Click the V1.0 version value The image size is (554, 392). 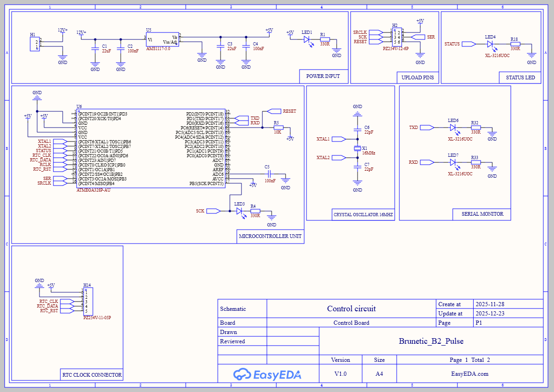(x=340, y=373)
